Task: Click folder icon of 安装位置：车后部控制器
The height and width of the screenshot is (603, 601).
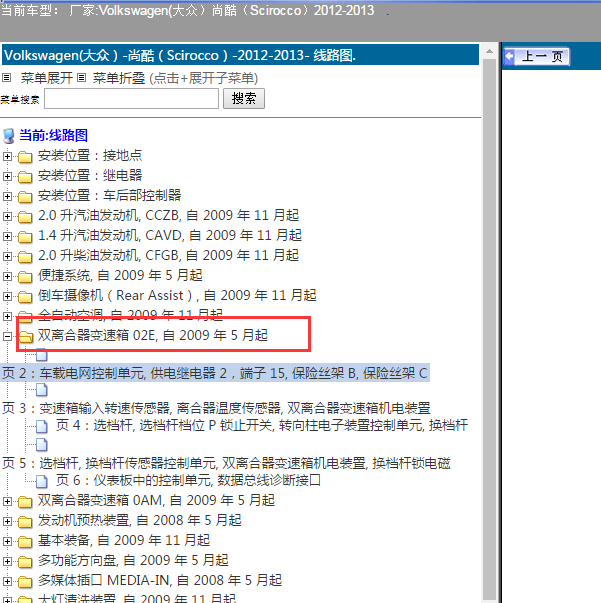Action: pyautogui.click(x=25, y=197)
